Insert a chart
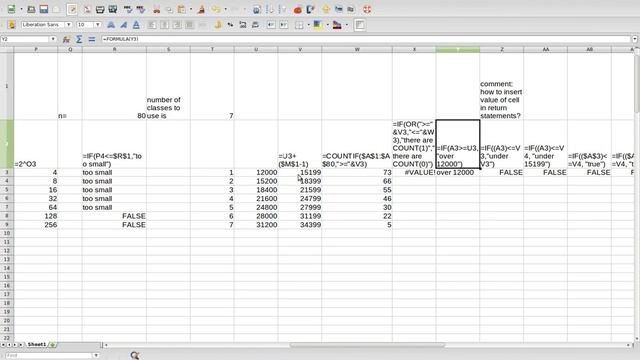The height and width of the screenshot is (360, 640). pos(298,9)
